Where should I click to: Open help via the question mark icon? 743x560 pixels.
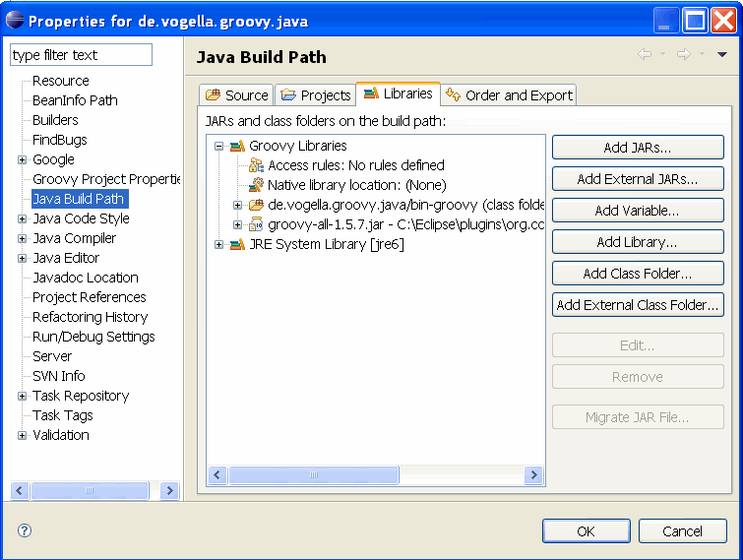click(25, 530)
